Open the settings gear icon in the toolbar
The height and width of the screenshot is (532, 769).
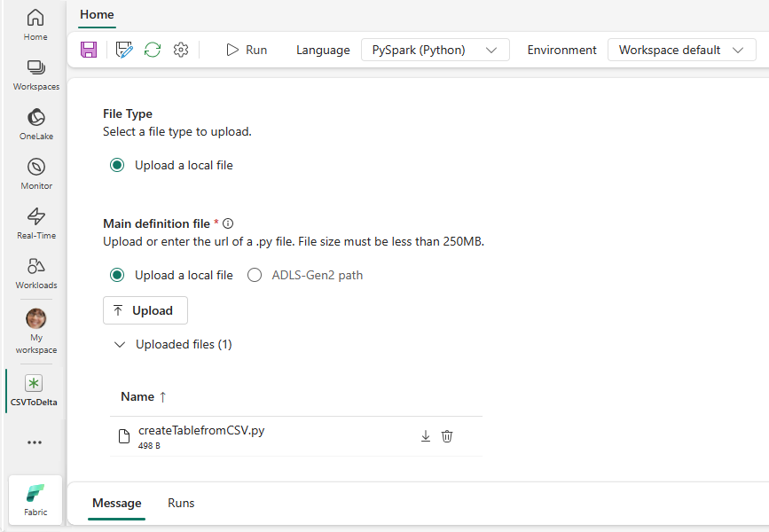(181, 50)
